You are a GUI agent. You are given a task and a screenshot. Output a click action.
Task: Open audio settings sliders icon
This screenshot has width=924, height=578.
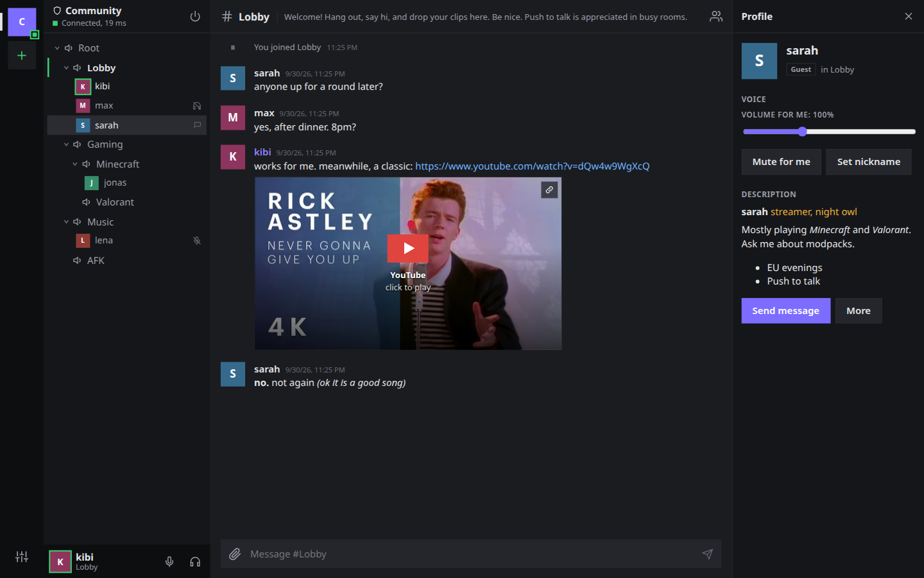(22, 557)
